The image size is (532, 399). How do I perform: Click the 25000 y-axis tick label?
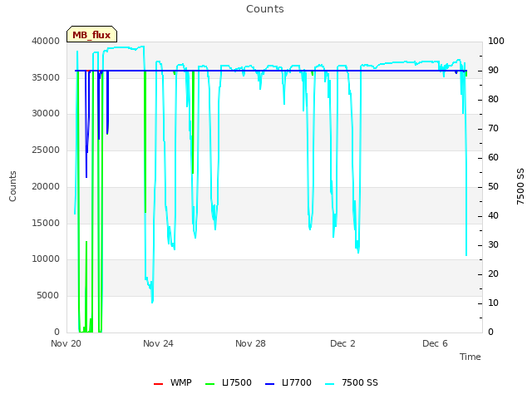click(x=46, y=150)
